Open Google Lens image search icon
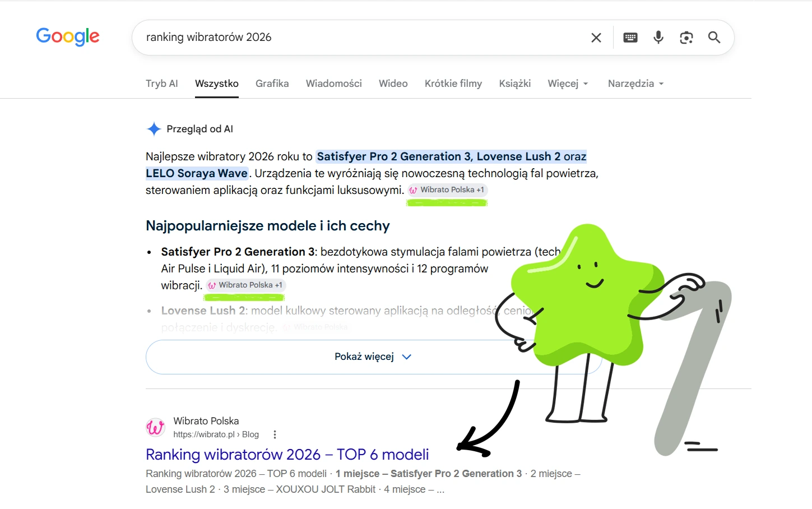The height and width of the screenshot is (509, 812). click(686, 38)
